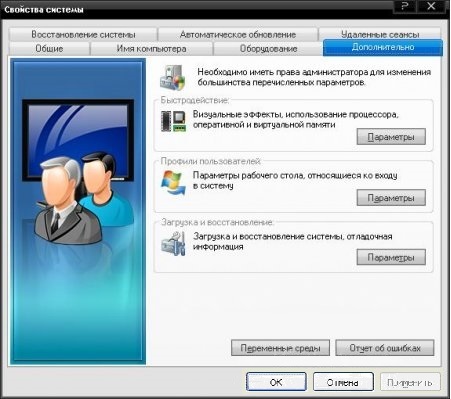Click the Отчет об ошибках button

tap(385, 348)
